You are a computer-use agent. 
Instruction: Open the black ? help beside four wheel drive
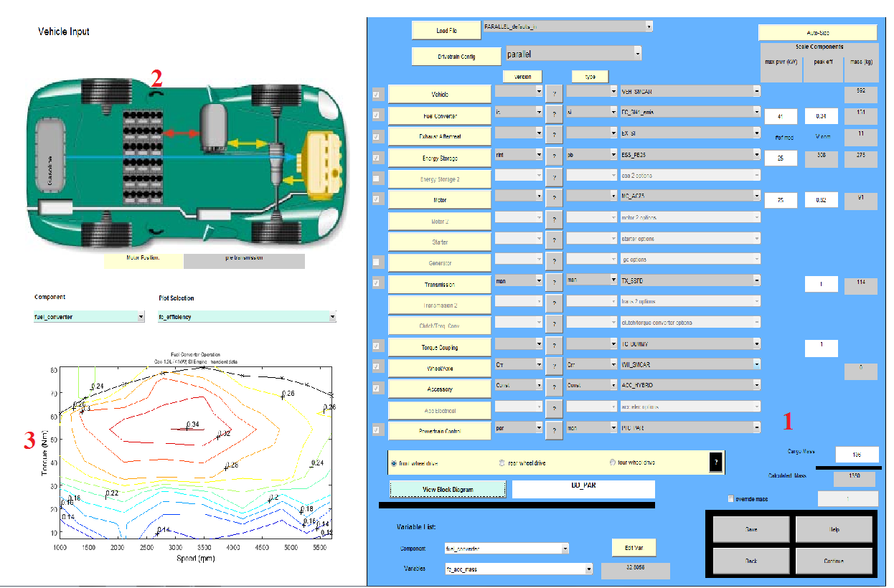point(716,462)
